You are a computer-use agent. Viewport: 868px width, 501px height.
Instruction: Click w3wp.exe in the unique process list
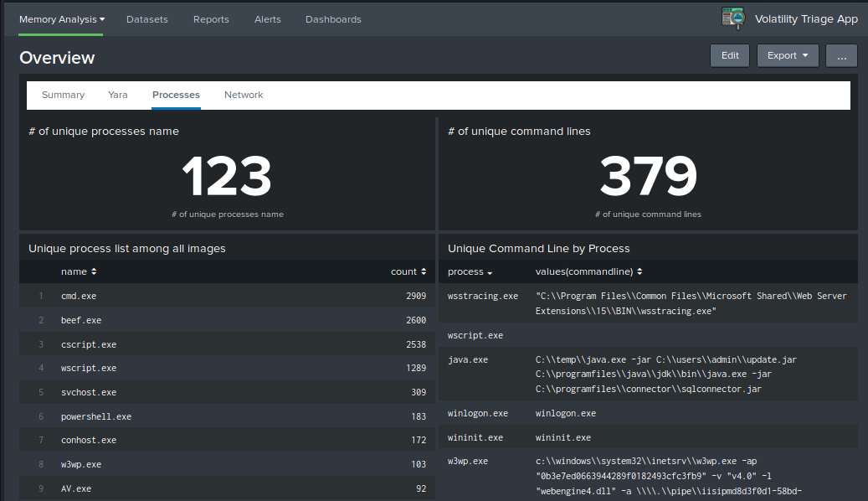tap(81, 464)
